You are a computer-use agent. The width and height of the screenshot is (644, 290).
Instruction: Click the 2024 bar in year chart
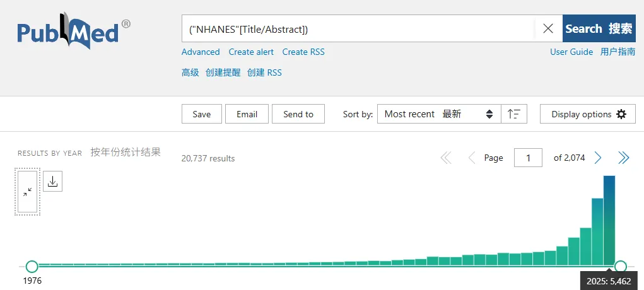click(597, 231)
